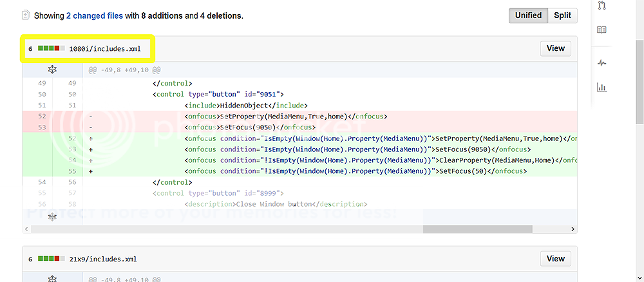This screenshot has height=282, width=644.
Task: Expand hidden lines atop 21x9/includes.xml diff
Action: click(x=53, y=278)
